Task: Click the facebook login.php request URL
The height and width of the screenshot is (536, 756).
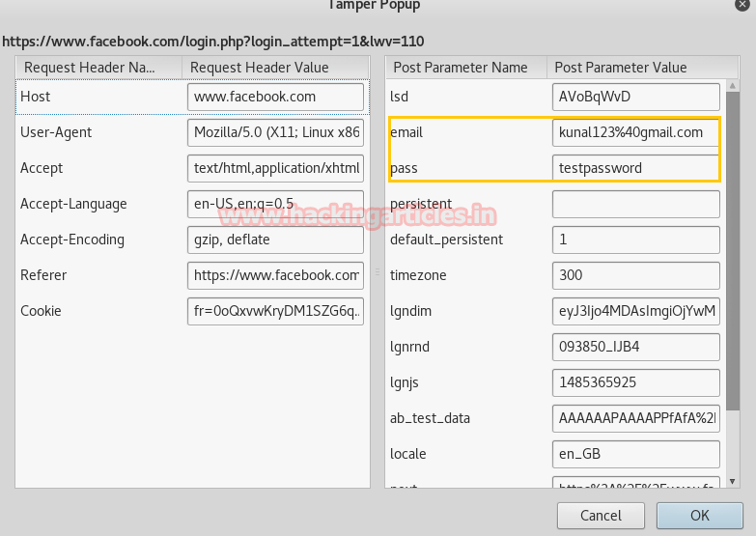Action: [x=213, y=42]
